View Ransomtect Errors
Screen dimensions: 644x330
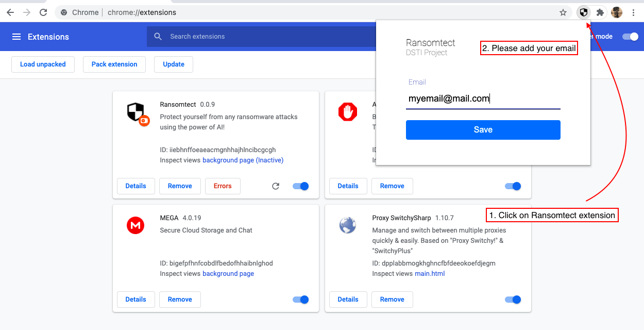pyautogui.click(x=223, y=186)
